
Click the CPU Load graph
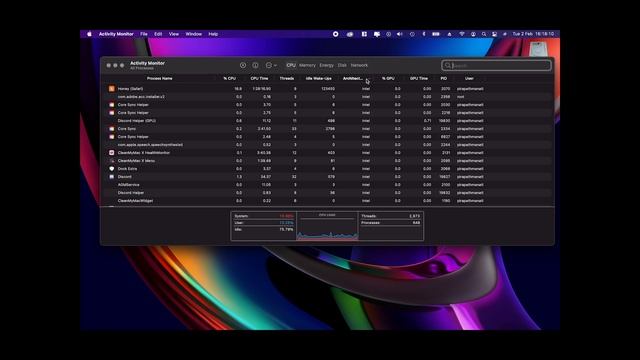click(x=327, y=226)
